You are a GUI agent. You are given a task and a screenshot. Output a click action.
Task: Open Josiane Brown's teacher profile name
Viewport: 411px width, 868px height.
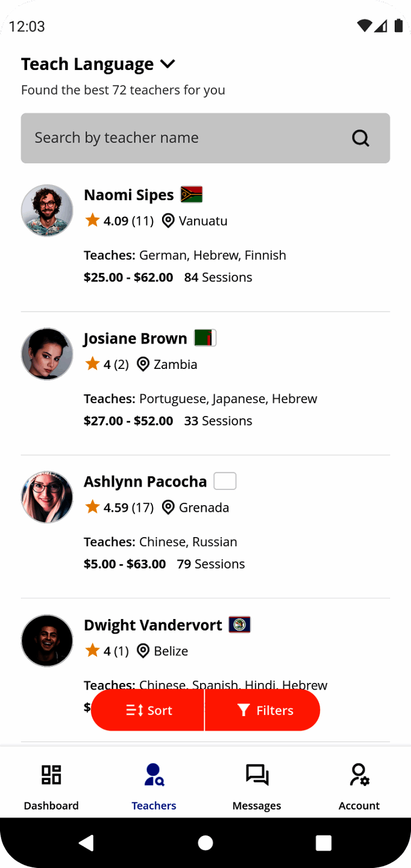[136, 339]
